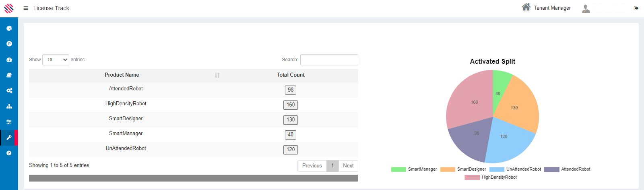Click the 120 count for UnAttendedRobot
The width and height of the screenshot is (644, 190).
pyautogui.click(x=291, y=150)
